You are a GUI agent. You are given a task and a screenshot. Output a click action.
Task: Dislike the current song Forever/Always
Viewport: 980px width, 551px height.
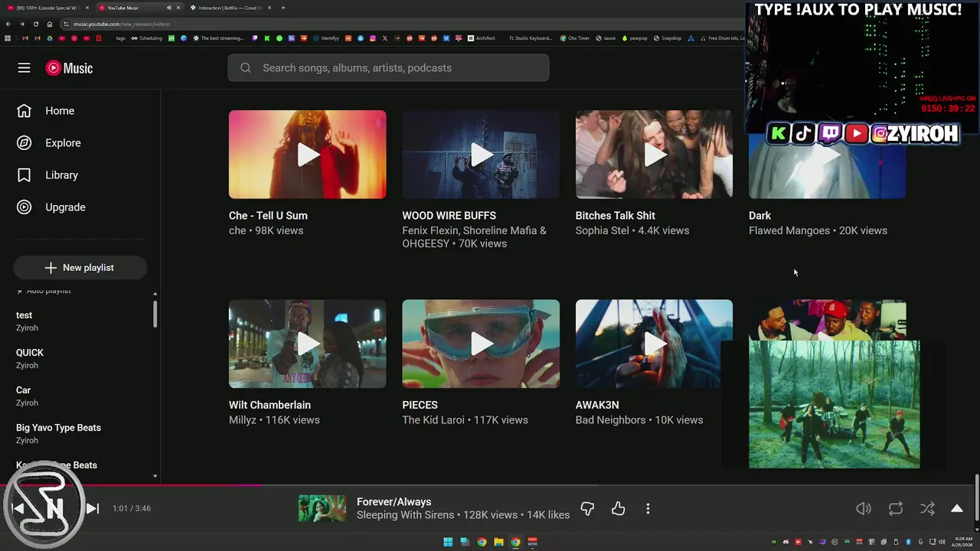point(587,508)
